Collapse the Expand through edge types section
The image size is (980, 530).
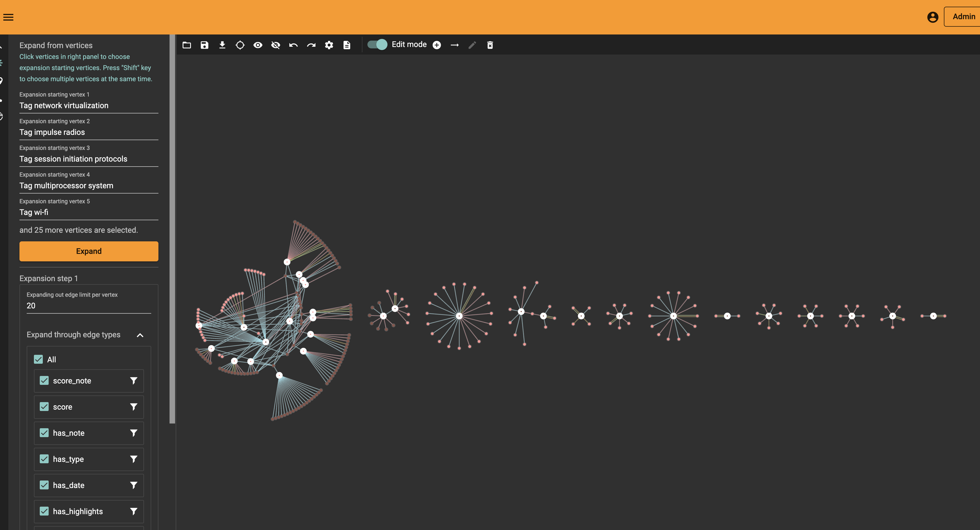pyautogui.click(x=140, y=335)
